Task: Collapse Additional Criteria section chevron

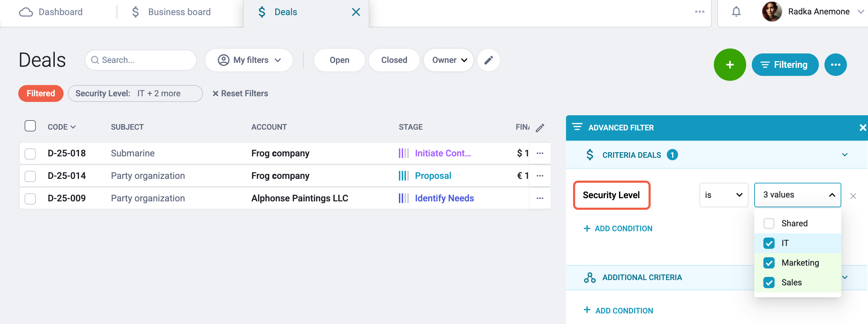Action: pyautogui.click(x=845, y=278)
